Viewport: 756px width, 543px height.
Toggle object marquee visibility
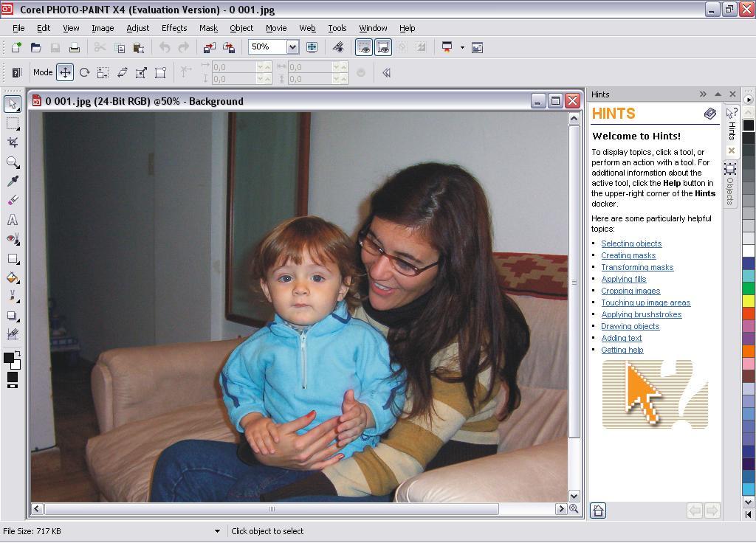point(382,46)
